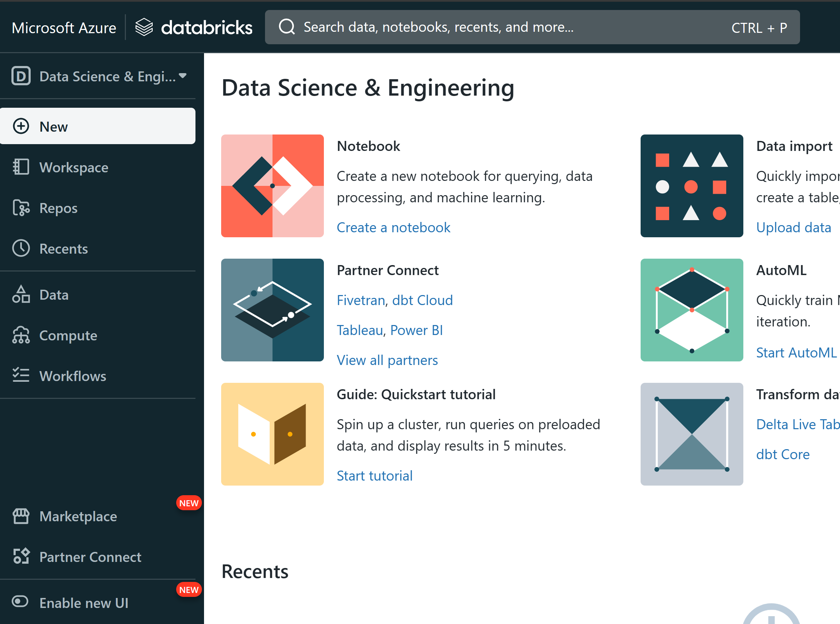Click the Workspace sidebar icon
The height and width of the screenshot is (624, 840).
tap(21, 167)
